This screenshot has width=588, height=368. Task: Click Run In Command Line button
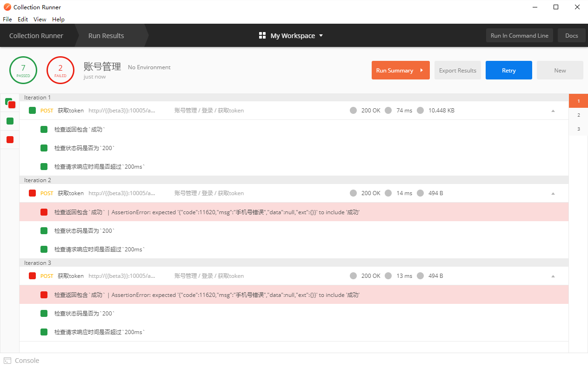click(520, 36)
